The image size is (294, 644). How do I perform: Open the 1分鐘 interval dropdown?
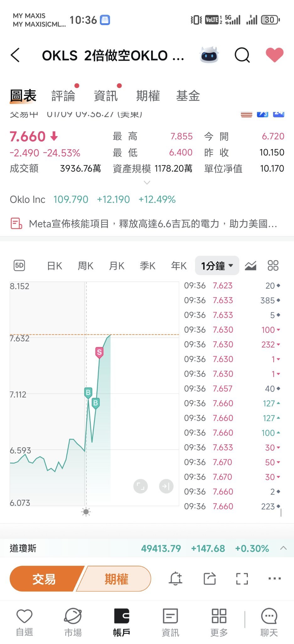tap(217, 266)
